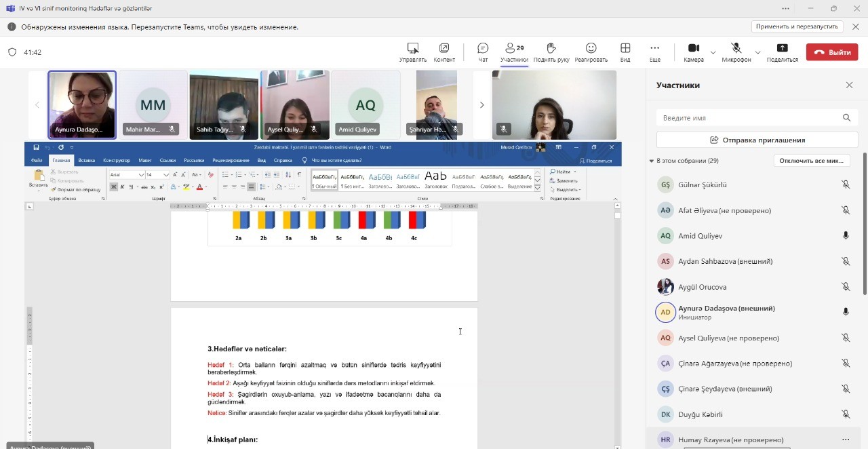Select Aynurə Dadaşova's video thumbnail

click(x=82, y=104)
